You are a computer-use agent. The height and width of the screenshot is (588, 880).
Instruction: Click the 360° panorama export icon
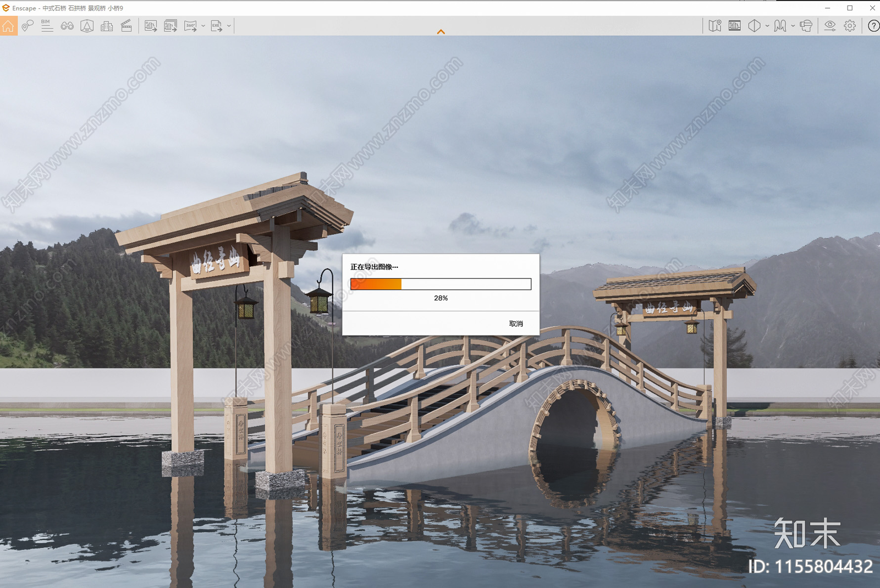pyautogui.click(x=190, y=26)
